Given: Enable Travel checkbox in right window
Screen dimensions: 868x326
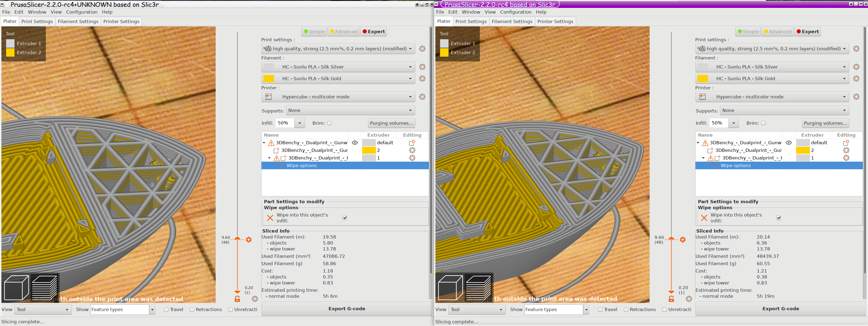Looking at the screenshot, I should [600, 310].
